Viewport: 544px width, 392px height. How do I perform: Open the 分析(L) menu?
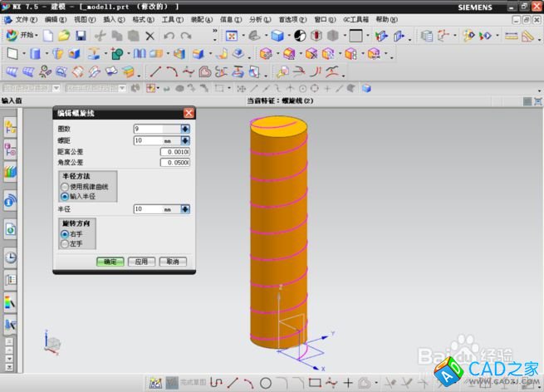pyautogui.click(x=259, y=18)
